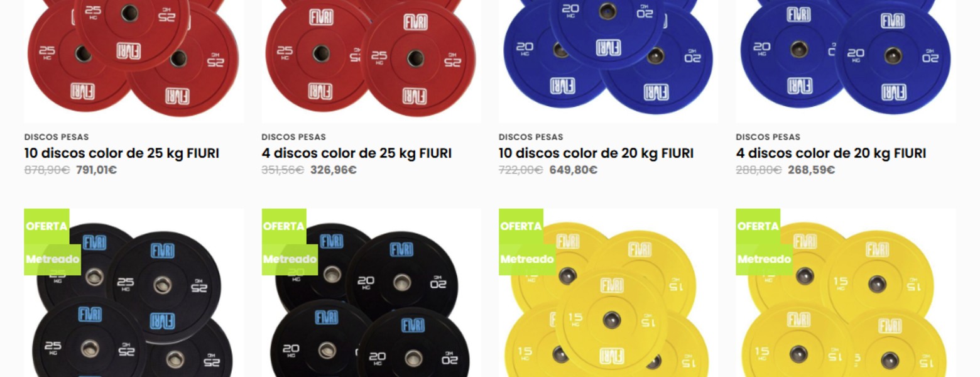Viewport: 980px width, 377px height.
Task: Click the 791,01€ sale price
Action: coord(97,170)
